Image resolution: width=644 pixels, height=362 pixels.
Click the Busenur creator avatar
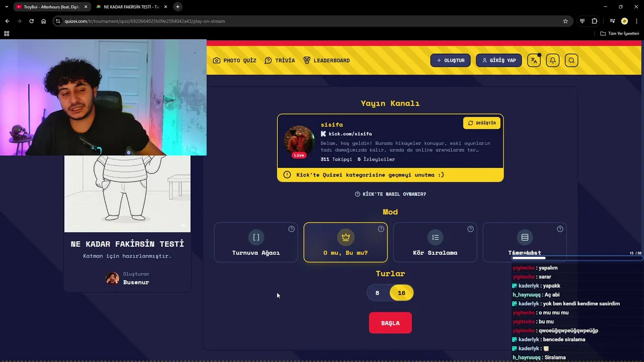(112, 278)
